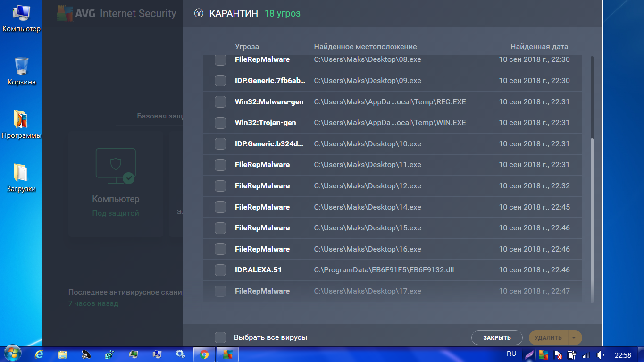644x362 pixels.
Task: Click path 'C:\ProgramData\EB6F91F5\EB6F9132.dll'
Action: click(x=384, y=270)
